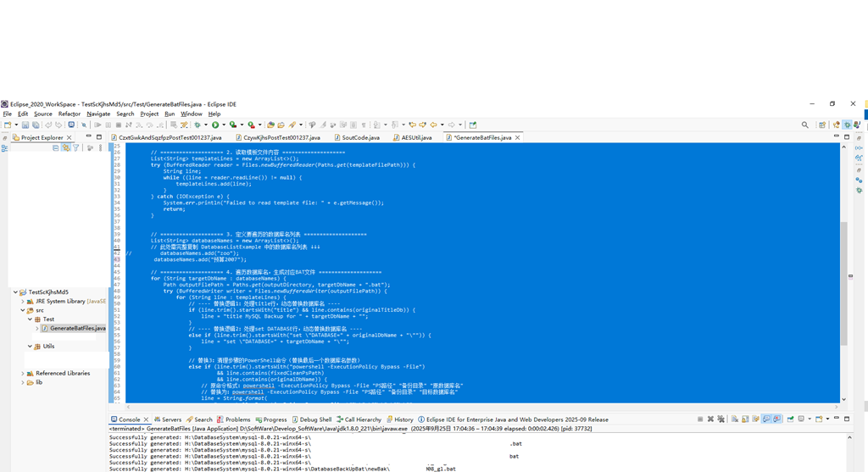Image resolution: width=868 pixels, height=472 pixels.
Task: Switch to the Java perspective icon
Action: coord(857,125)
